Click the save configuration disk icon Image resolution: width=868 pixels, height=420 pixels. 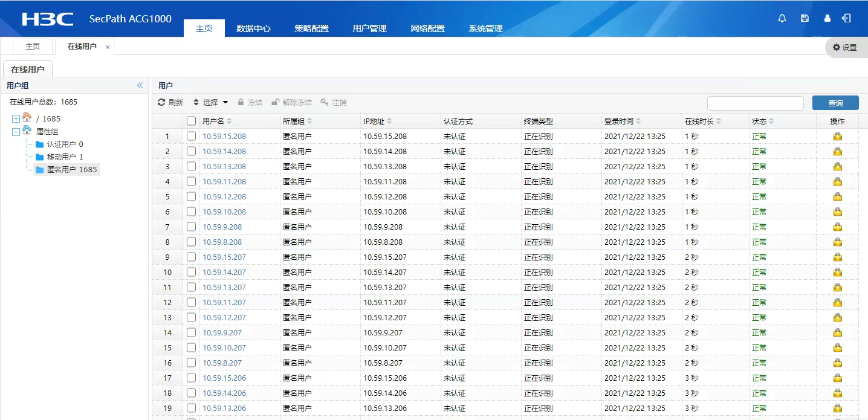(805, 18)
